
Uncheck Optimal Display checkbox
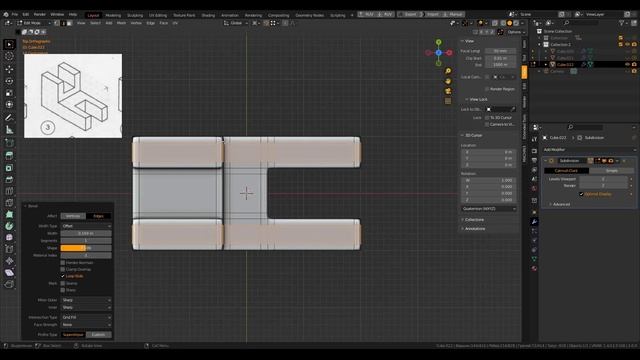tap(581, 194)
